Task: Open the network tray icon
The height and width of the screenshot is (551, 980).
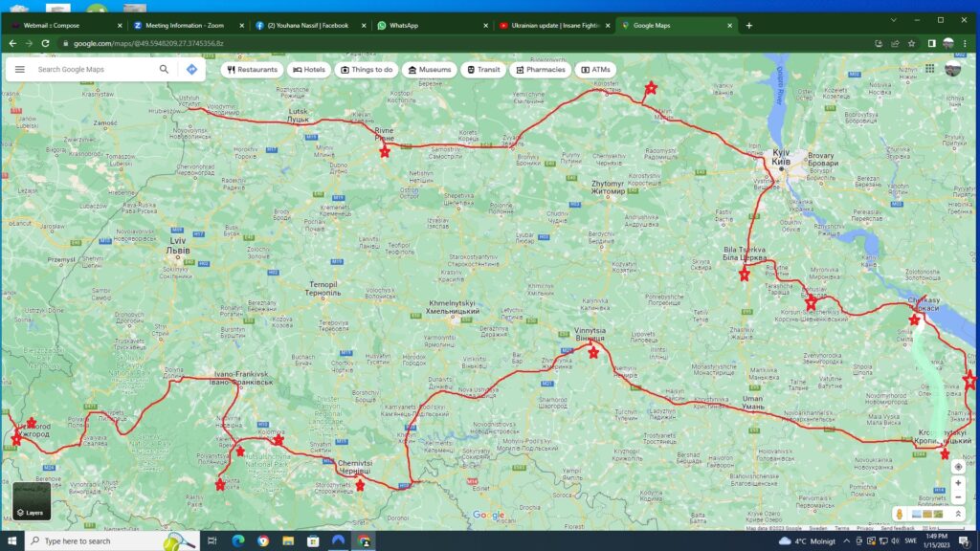Action: 883,541
